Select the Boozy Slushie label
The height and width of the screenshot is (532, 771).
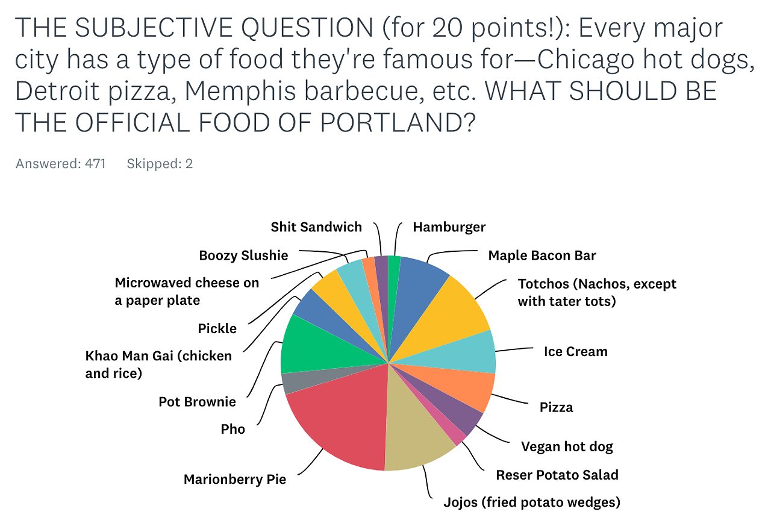click(243, 255)
